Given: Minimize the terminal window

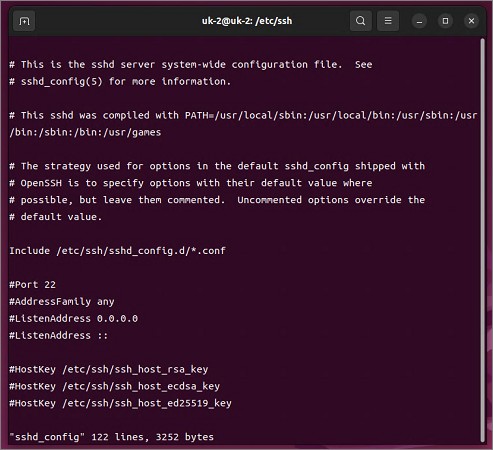Looking at the screenshot, I should pos(419,21).
